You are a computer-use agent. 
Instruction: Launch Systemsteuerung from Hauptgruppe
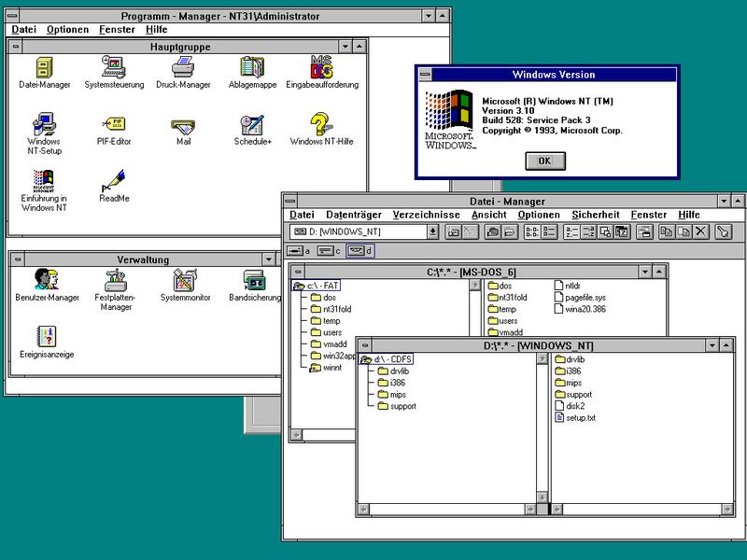(x=112, y=69)
